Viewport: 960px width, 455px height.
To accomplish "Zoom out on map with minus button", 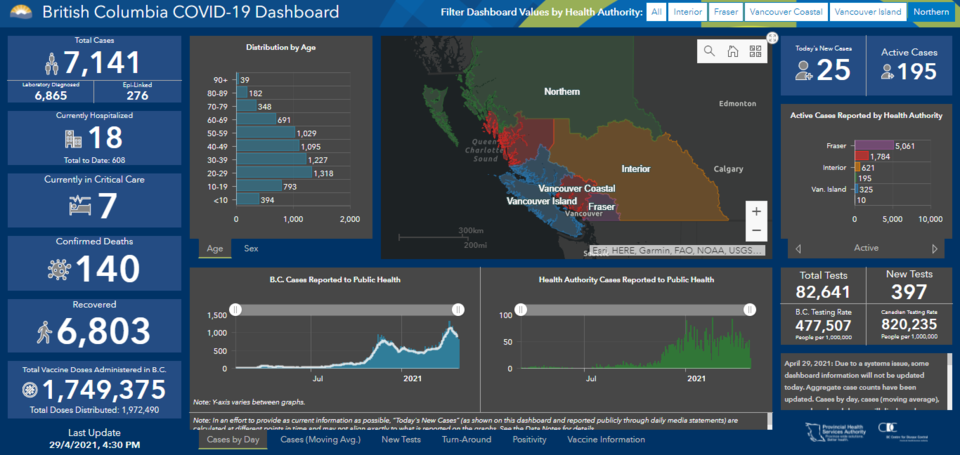I will 756,231.
